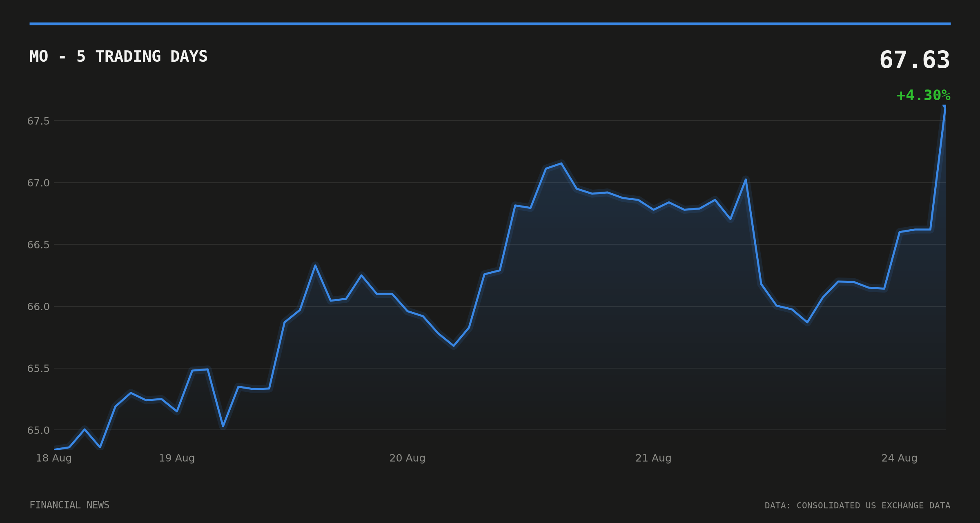Click the 66.0 y-axis label

[38, 307]
